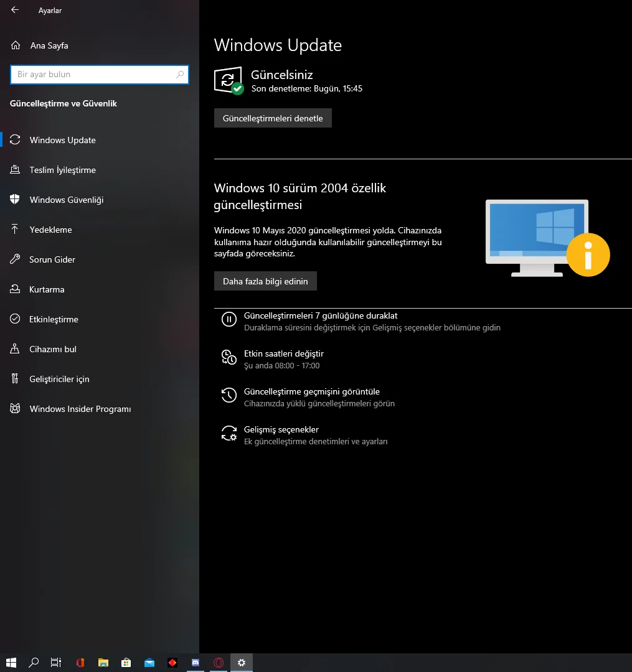Click the home icon beside Ana Sayfa
The height and width of the screenshot is (672, 632).
[16, 45]
